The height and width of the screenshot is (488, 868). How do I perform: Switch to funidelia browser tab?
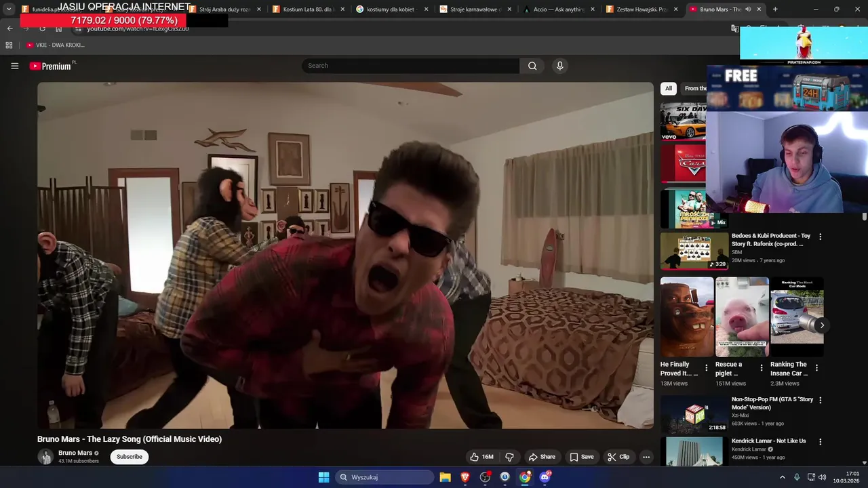[58, 9]
